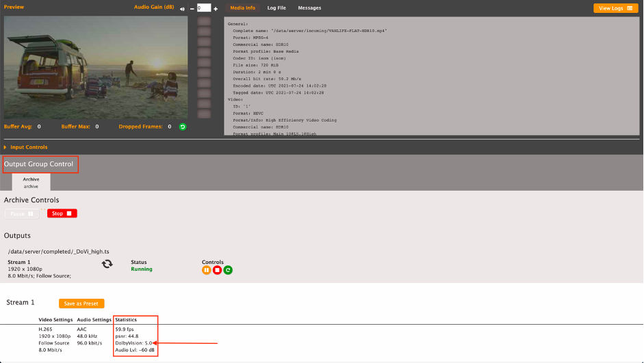644x363 pixels.
Task: Click the DolbyVision: 5.0 statistic
Action: [x=133, y=343]
